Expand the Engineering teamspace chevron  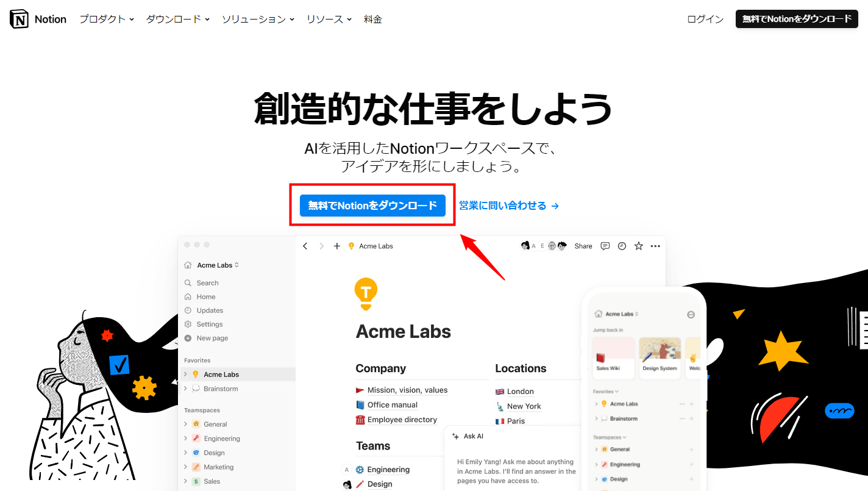pyautogui.click(x=186, y=438)
